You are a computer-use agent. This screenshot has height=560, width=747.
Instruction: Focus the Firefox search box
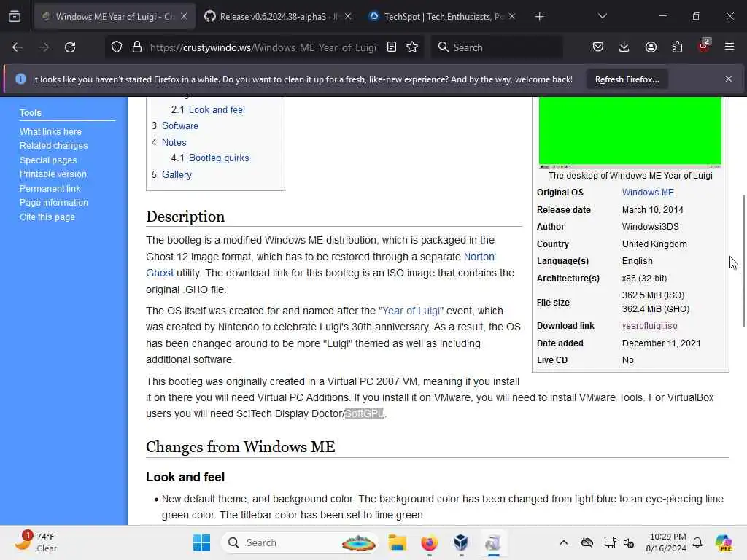[x=496, y=47]
